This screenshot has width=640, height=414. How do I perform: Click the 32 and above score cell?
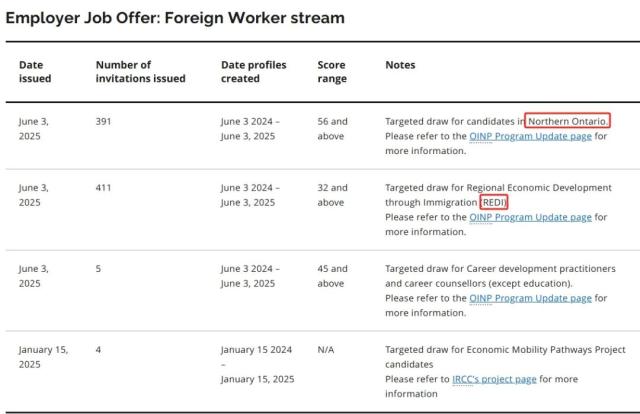[x=333, y=194]
